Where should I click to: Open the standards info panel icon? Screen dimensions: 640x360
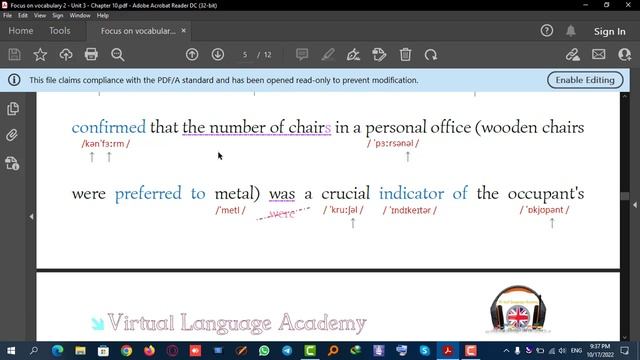(x=12, y=163)
